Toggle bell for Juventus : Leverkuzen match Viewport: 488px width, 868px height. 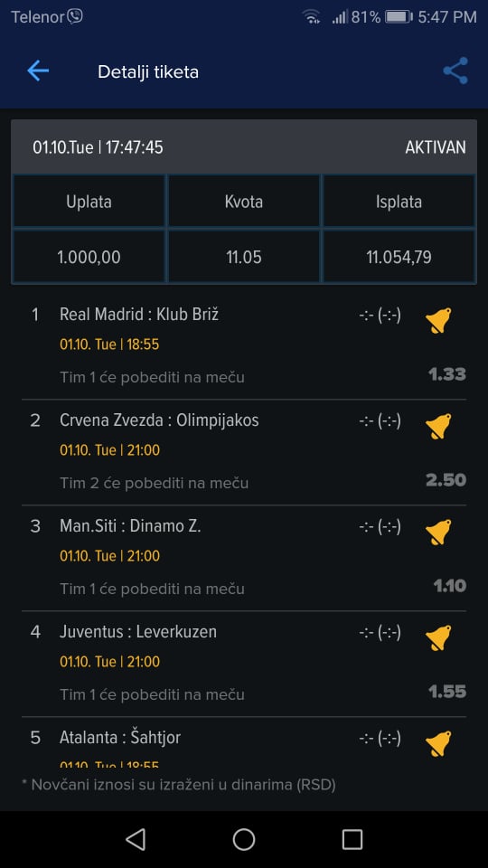point(438,637)
